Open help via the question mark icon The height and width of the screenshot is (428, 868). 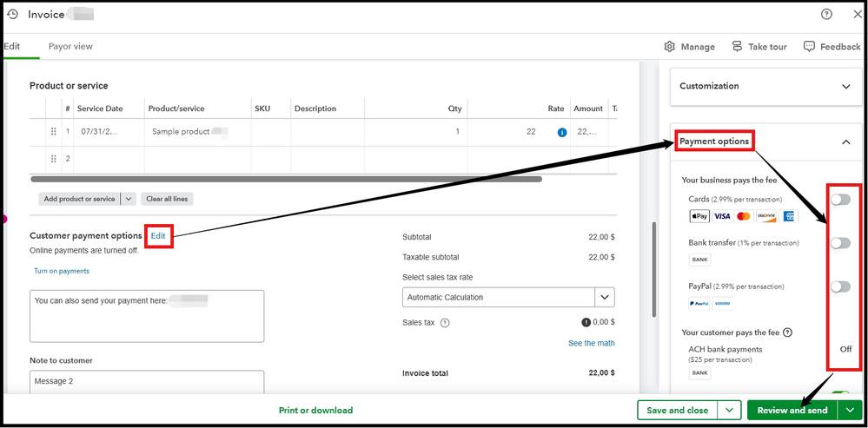coord(826,15)
